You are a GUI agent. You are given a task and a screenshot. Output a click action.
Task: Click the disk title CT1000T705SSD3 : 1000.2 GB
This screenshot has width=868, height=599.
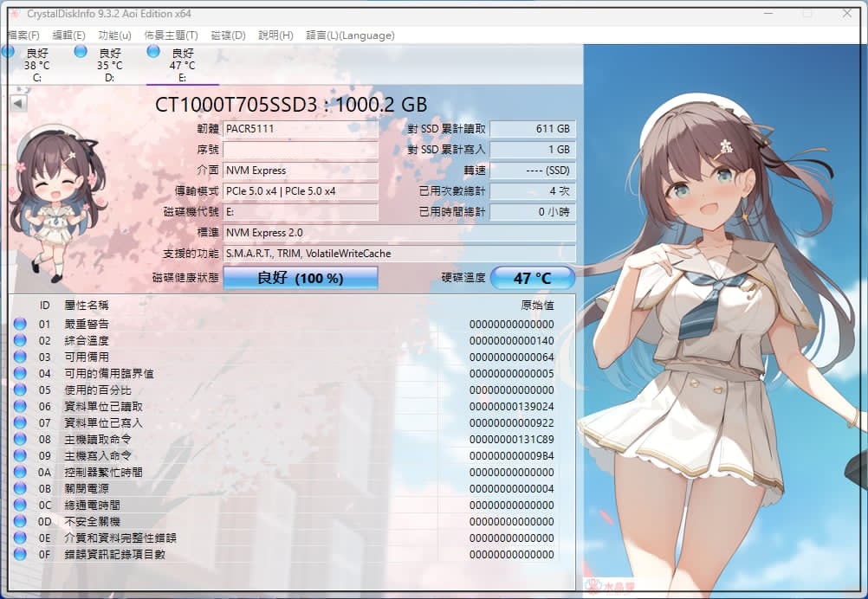(291, 105)
